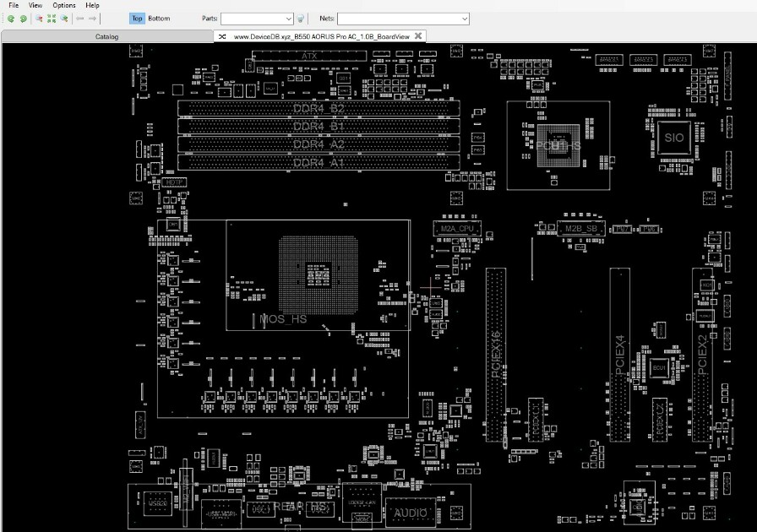Switch to the Top side view
The height and width of the screenshot is (532, 757).
click(x=137, y=19)
